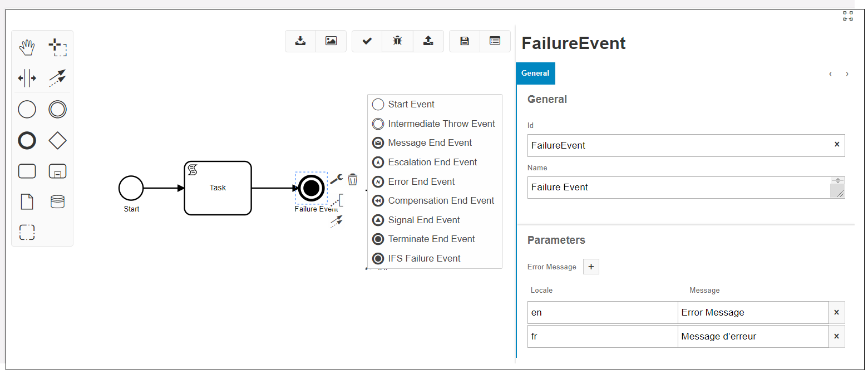Create a gateway from the palette
868x374 pixels.
click(57, 141)
